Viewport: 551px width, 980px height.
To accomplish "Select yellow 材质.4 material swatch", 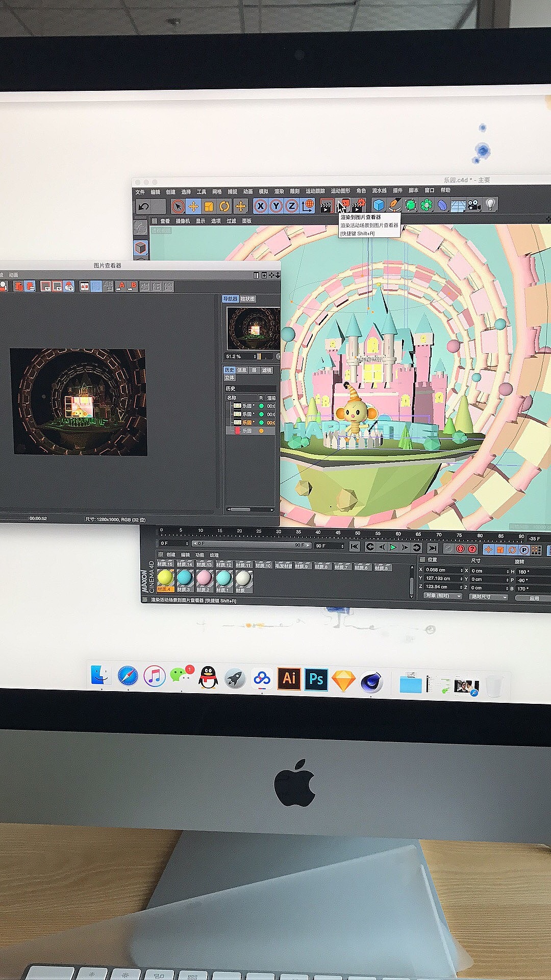I will click(165, 580).
